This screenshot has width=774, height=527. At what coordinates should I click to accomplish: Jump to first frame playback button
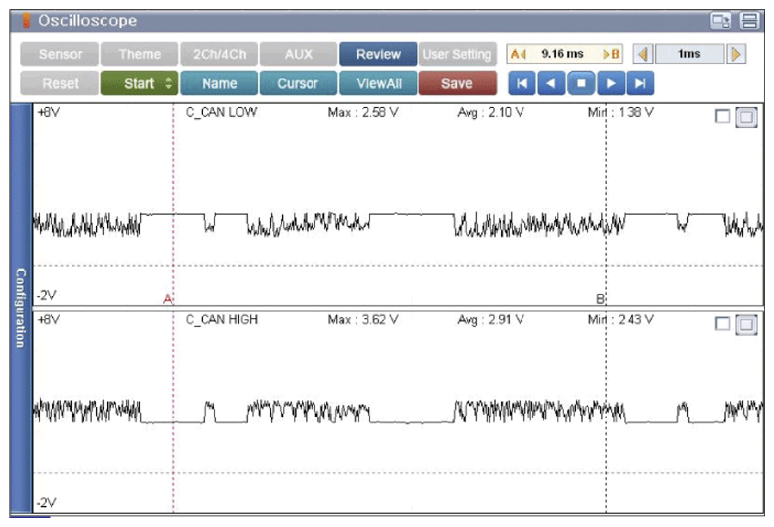pos(521,83)
